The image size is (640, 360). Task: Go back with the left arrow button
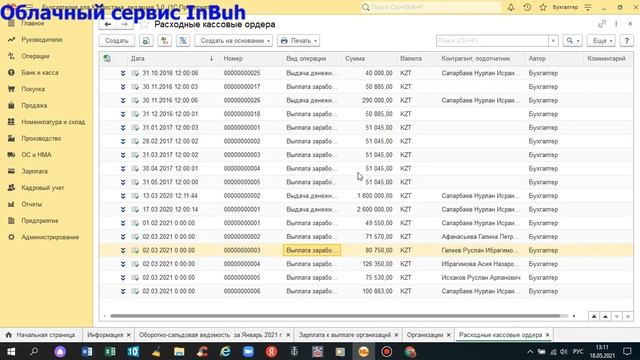tap(108, 24)
